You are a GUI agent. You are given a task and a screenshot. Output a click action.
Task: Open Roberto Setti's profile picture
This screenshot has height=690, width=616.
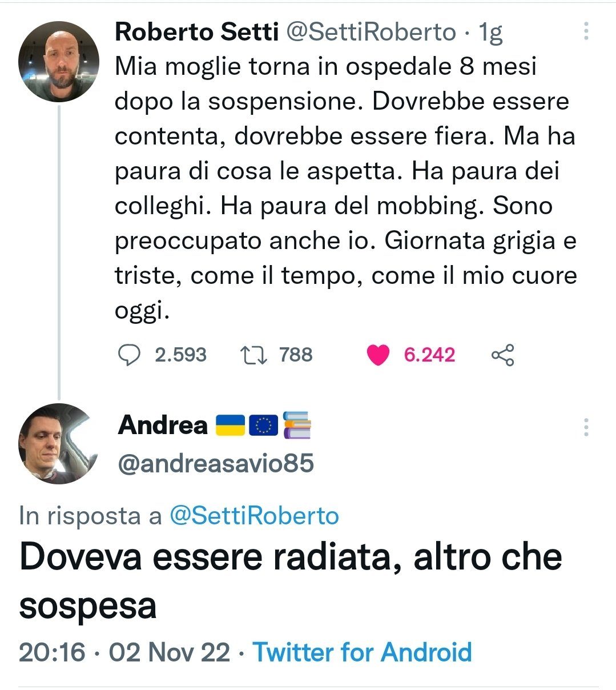click(59, 62)
